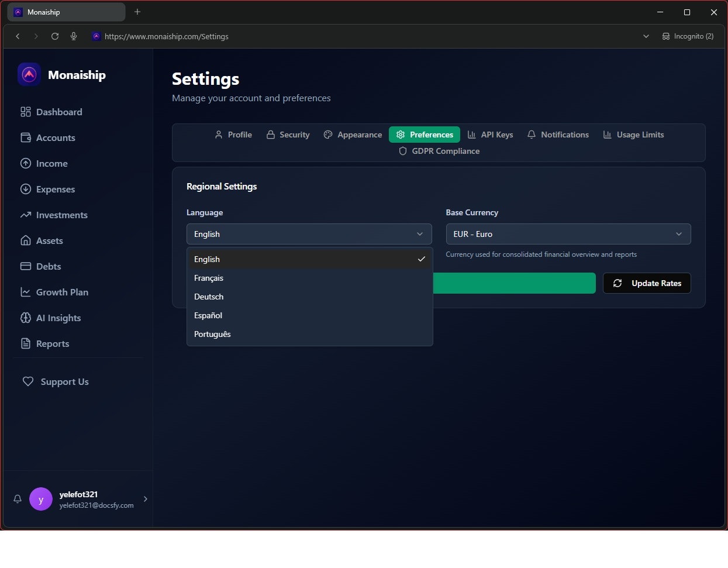This screenshot has width=728, height=568.
Task: Open the GDPR Compliance tab
Action: point(439,151)
